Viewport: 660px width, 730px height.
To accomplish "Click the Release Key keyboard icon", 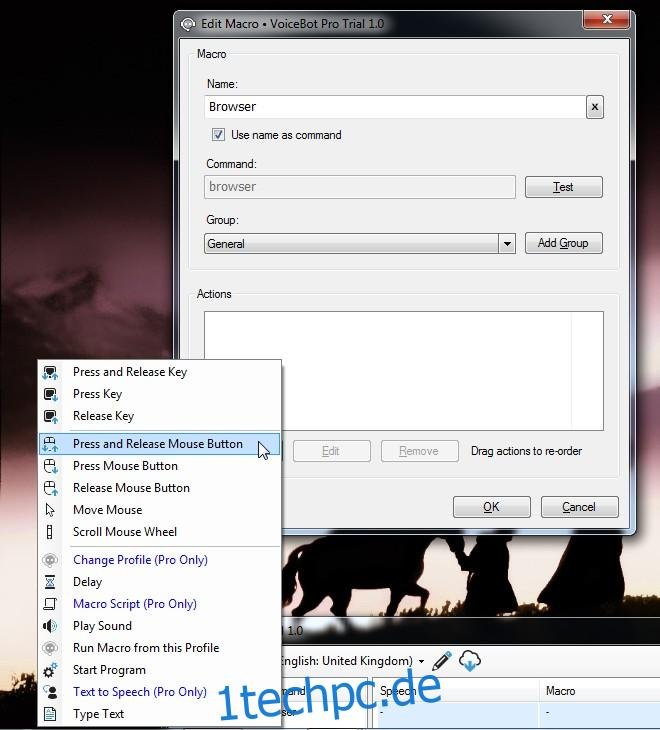I will [x=50, y=416].
